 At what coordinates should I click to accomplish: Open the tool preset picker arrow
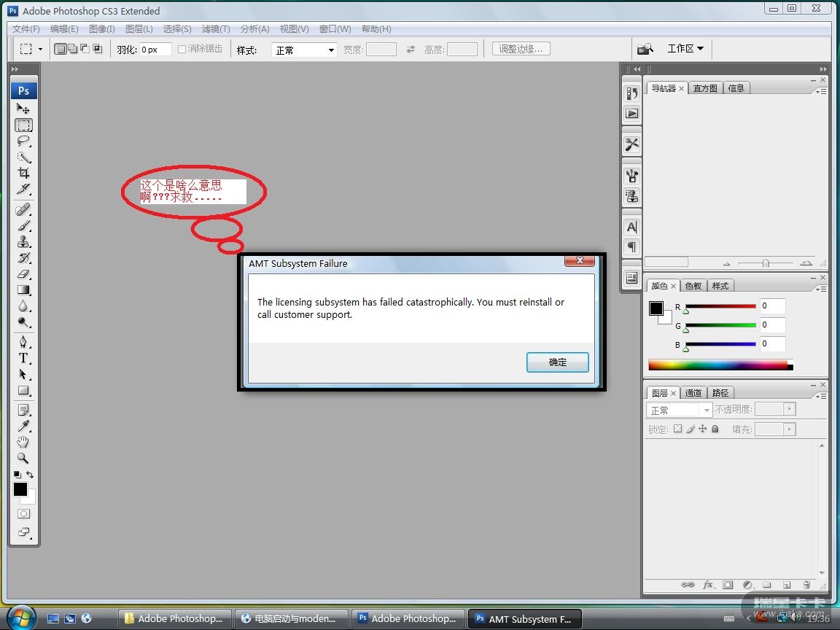40,50
